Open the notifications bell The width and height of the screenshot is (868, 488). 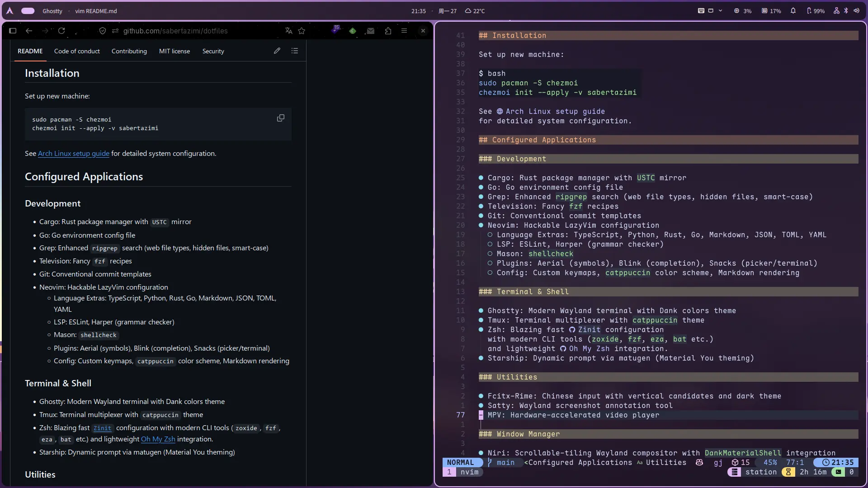[x=793, y=11]
